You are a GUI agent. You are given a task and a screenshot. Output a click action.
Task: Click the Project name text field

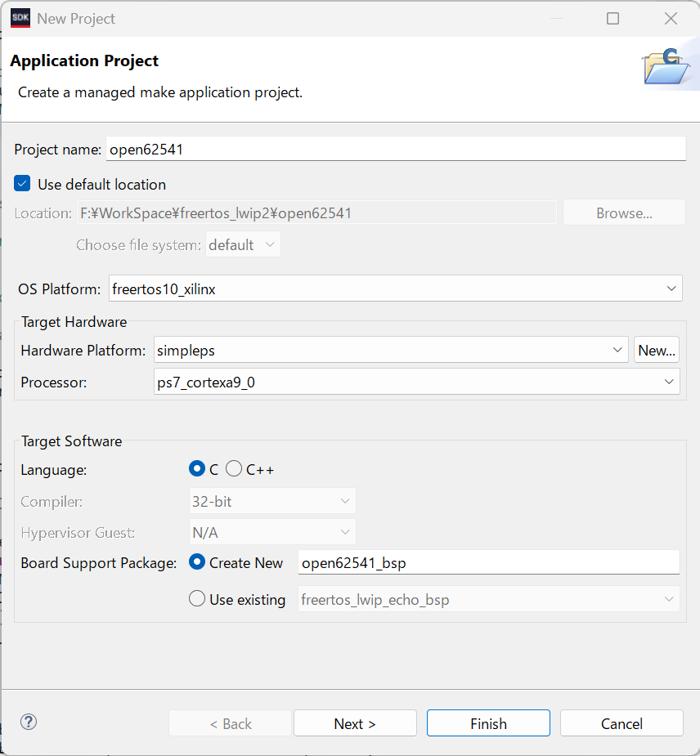[x=395, y=149]
